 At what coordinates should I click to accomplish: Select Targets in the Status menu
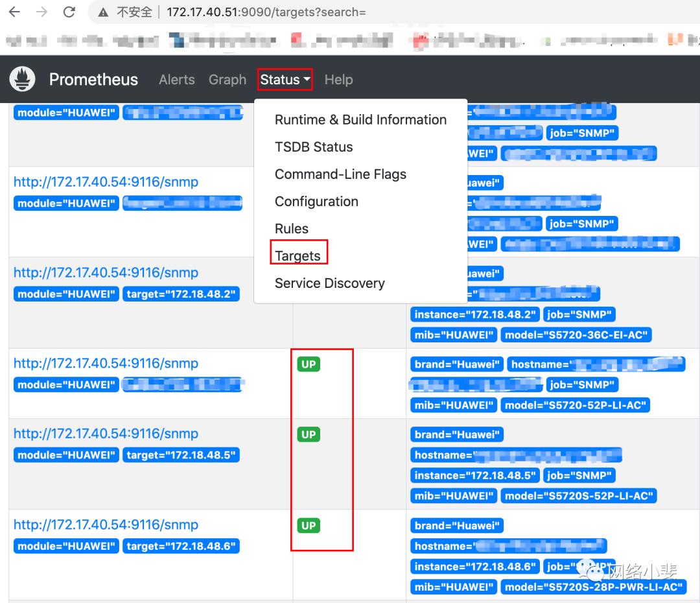(x=298, y=255)
